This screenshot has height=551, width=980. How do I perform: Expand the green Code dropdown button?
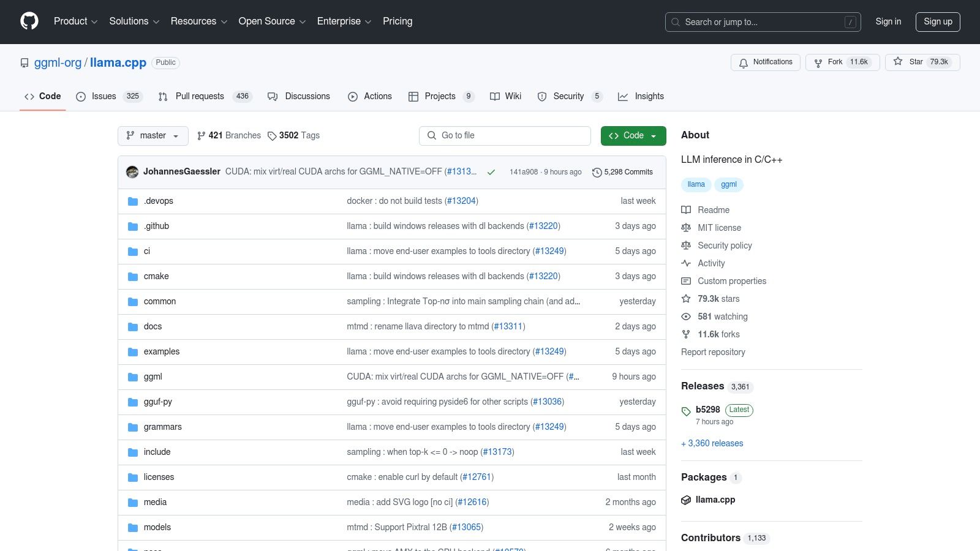(x=633, y=136)
